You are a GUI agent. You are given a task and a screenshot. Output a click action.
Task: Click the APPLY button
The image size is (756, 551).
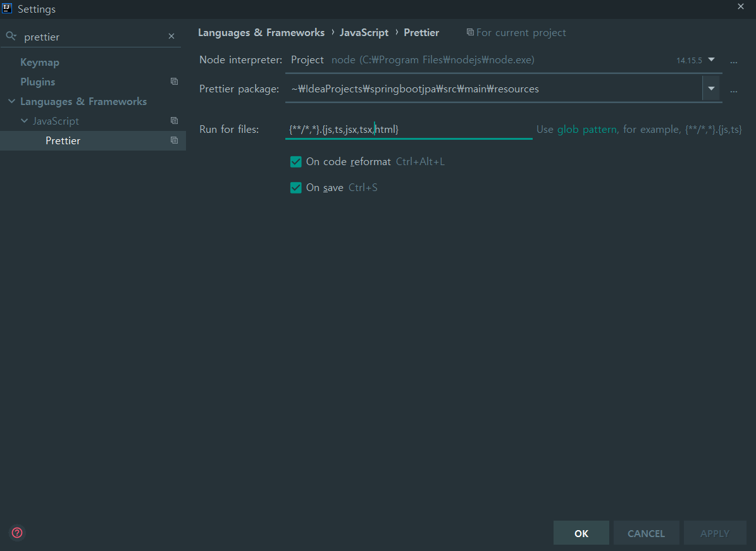click(714, 533)
